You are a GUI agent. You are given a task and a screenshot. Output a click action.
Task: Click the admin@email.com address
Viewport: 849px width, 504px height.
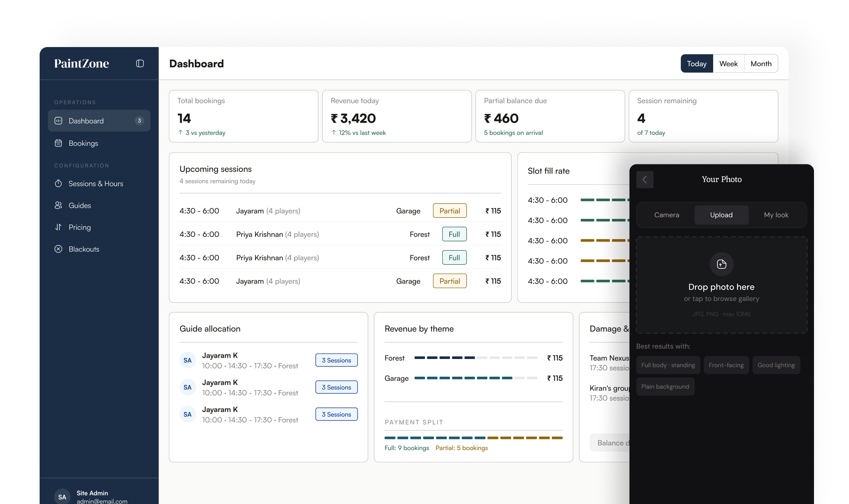pos(102,501)
